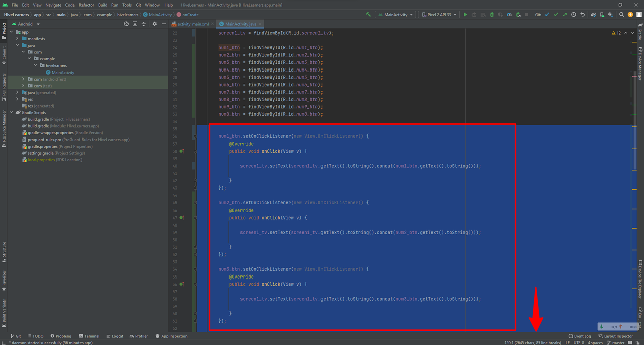Open the Favorites side tab
This screenshot has width=644, height=345.
(4, 281)
